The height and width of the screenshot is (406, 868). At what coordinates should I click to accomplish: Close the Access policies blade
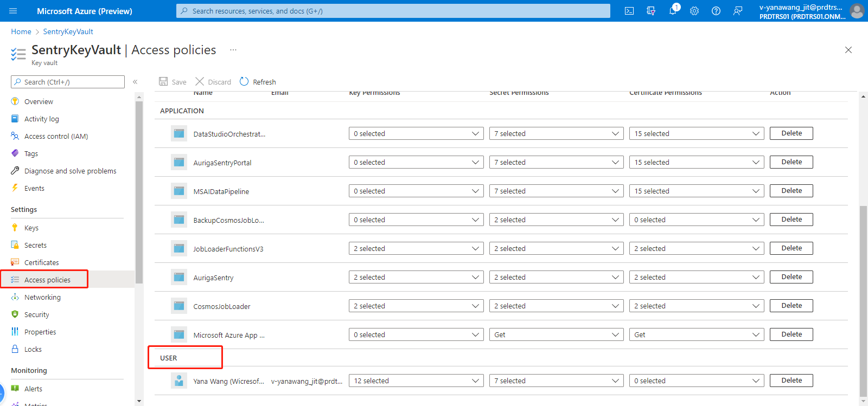pos(848,50)
